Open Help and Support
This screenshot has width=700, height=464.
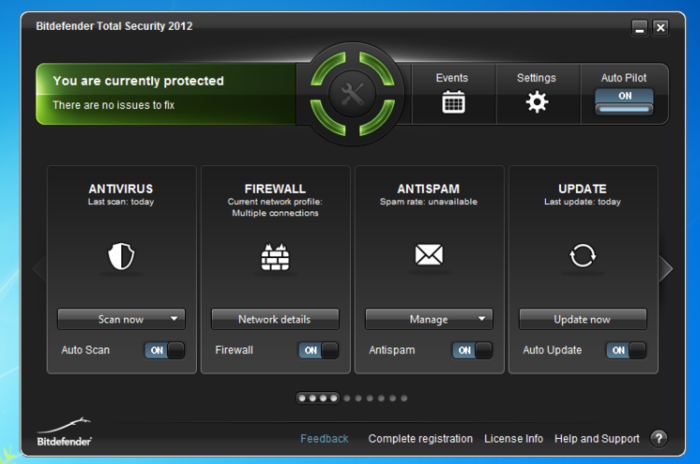[x=596, y=439]
